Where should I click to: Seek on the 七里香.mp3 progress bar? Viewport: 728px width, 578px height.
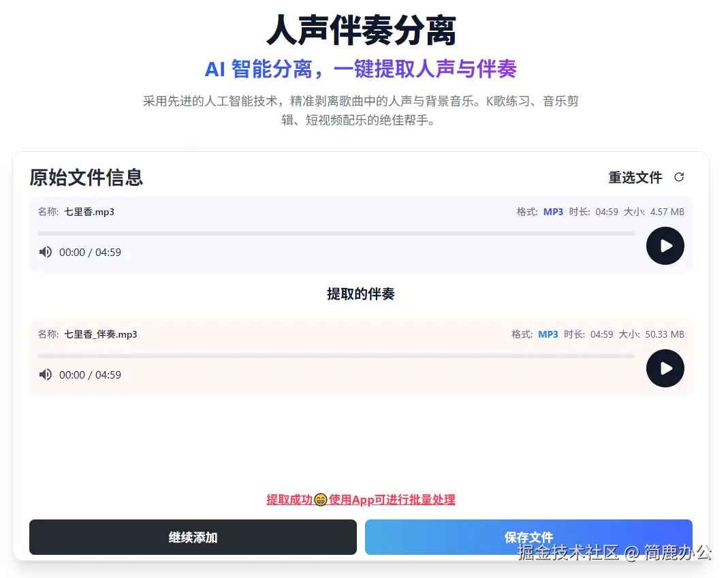pos(336,234)
